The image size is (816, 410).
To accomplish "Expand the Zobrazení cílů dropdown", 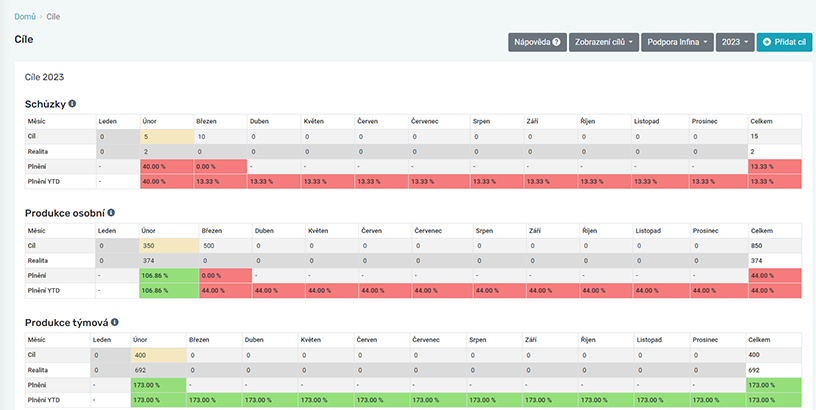I will coord(603,43).
